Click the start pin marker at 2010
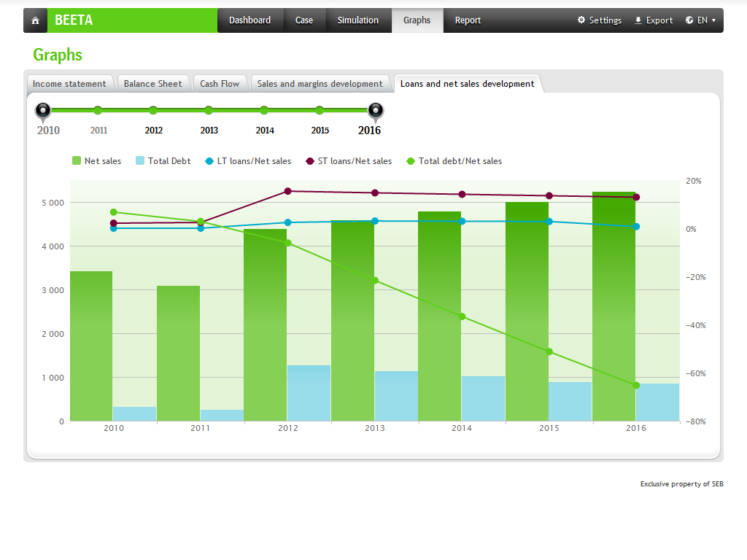 pos(43,110)
